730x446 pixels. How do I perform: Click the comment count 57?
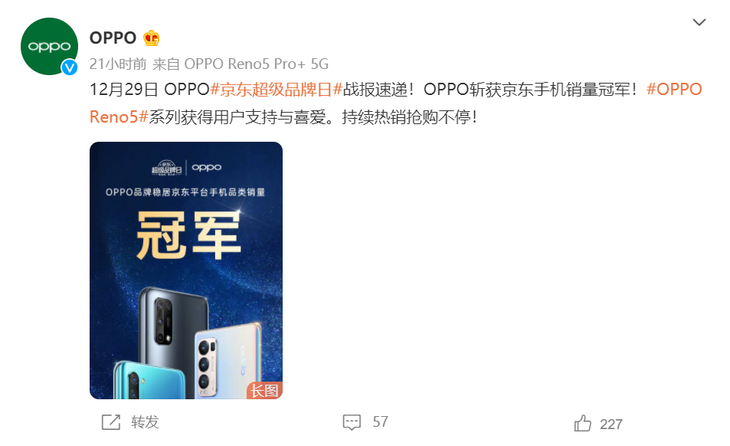pos(380,422)
